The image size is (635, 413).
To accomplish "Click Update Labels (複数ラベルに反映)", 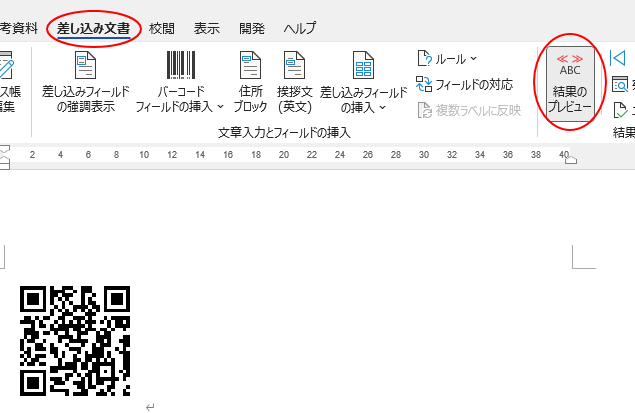I will point(470,109).
